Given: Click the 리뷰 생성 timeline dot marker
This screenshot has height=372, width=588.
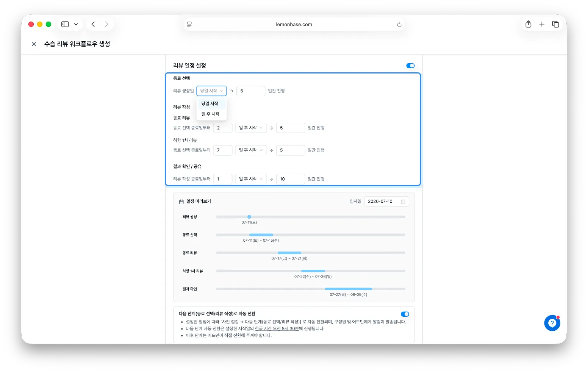Looking at the screenshot, I should coord(249,217).
